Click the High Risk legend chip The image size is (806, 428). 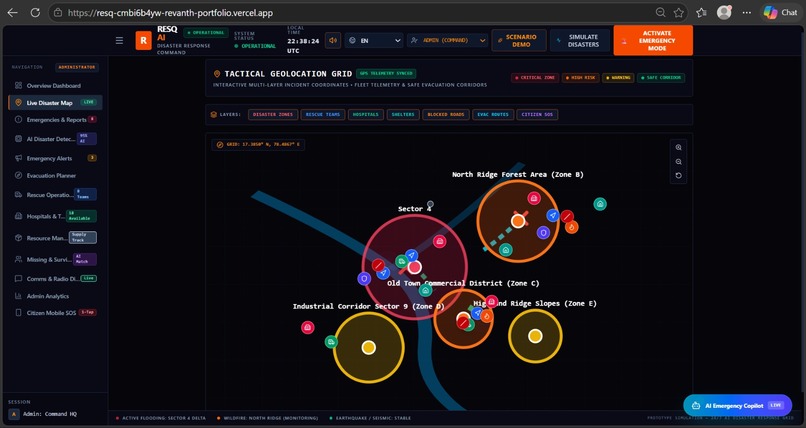tap(580, 78)
